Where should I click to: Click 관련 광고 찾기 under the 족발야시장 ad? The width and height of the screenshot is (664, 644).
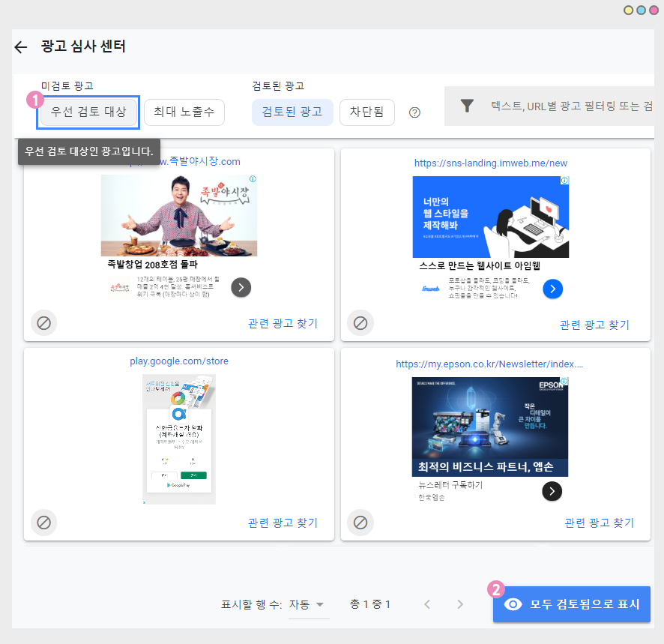tap(283, 324)
